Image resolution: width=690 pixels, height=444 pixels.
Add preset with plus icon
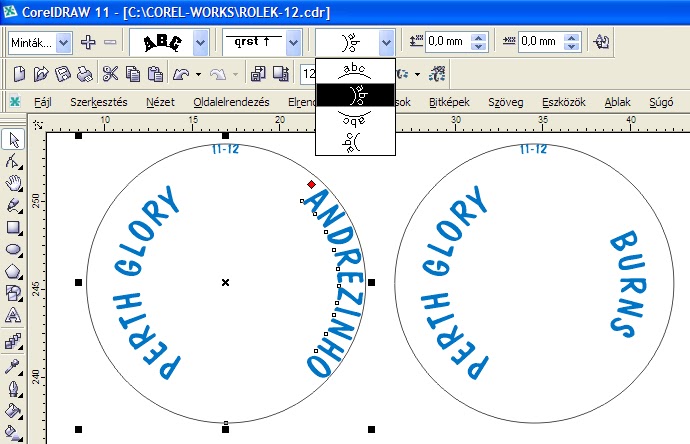point(88,42)
